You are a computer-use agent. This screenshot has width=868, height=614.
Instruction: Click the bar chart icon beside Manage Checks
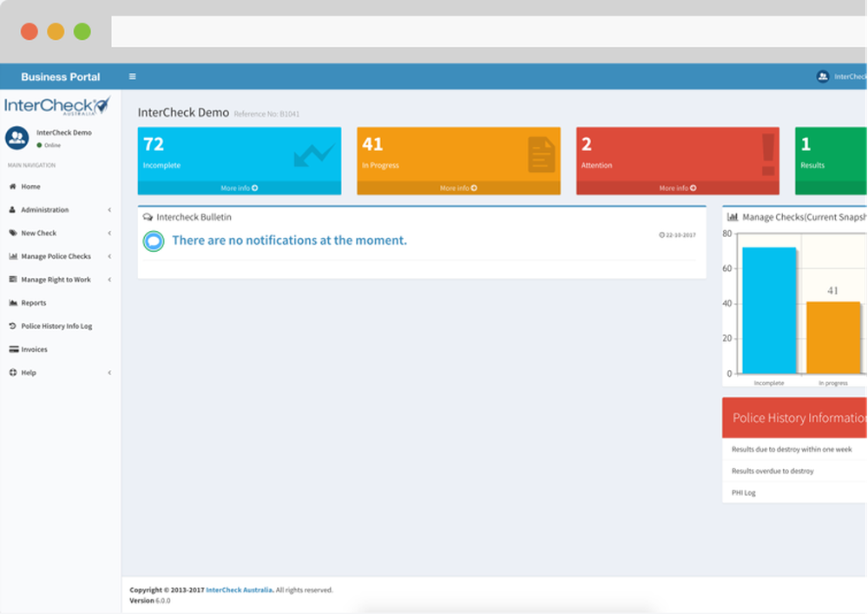[733, 217]
